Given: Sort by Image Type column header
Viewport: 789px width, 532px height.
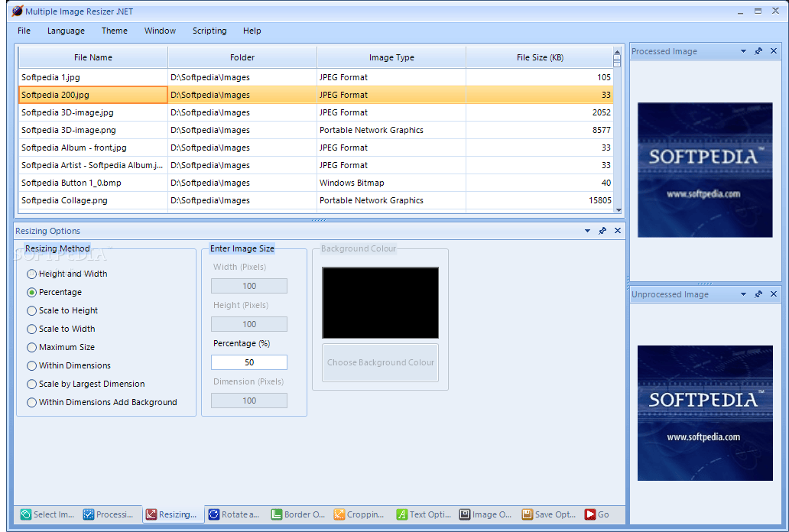Looking at the screenshot, I should click(x=391, y=57).
